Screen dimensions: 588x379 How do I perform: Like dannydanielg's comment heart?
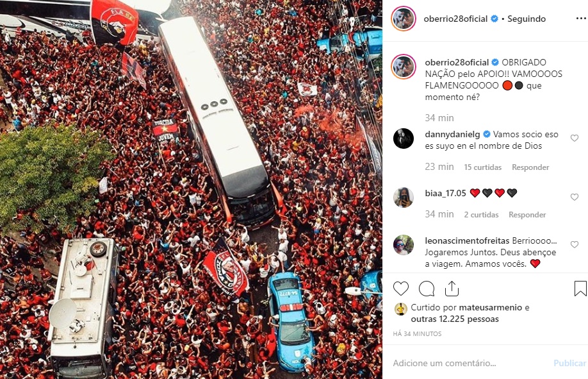pos(574,139)
